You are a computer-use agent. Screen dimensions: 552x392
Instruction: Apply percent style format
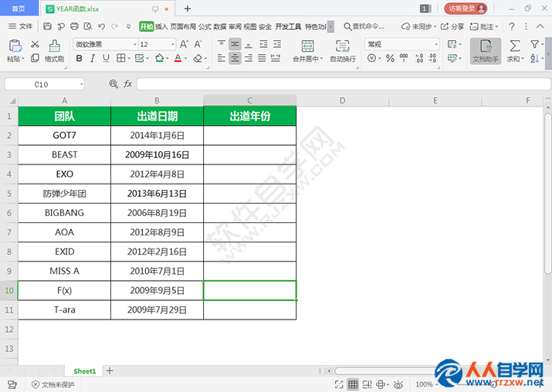390,58
